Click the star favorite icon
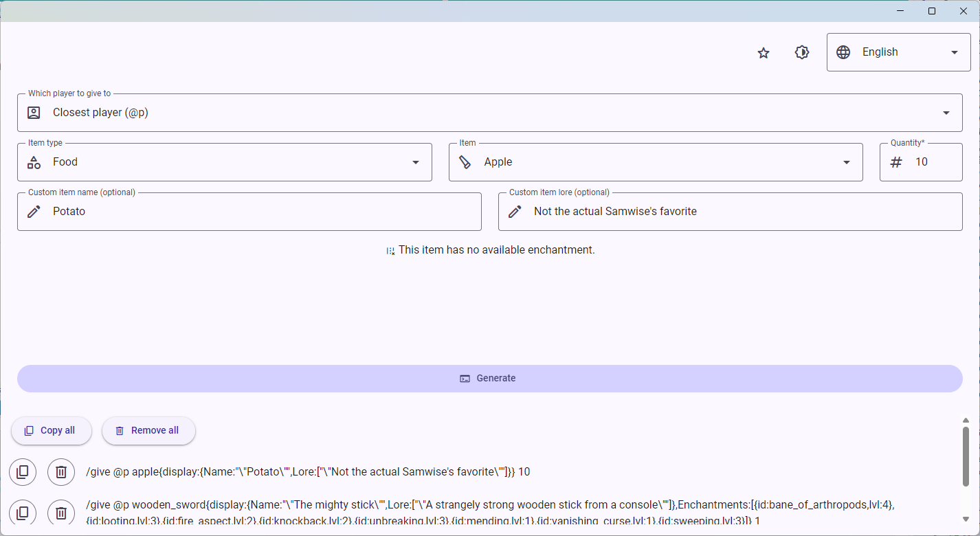 tap(763, 53)
